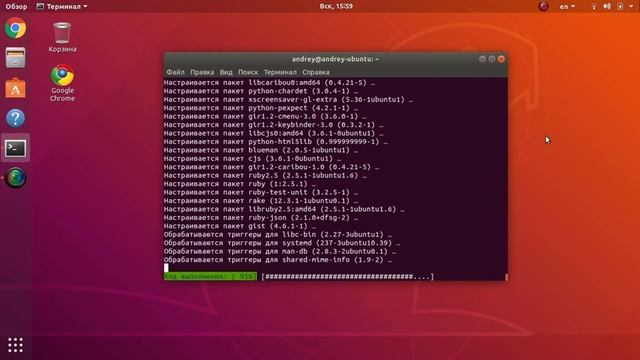Screen dimensions: 640x360
Task: Minimize the terminal window
Action: (x=482, y=59)
